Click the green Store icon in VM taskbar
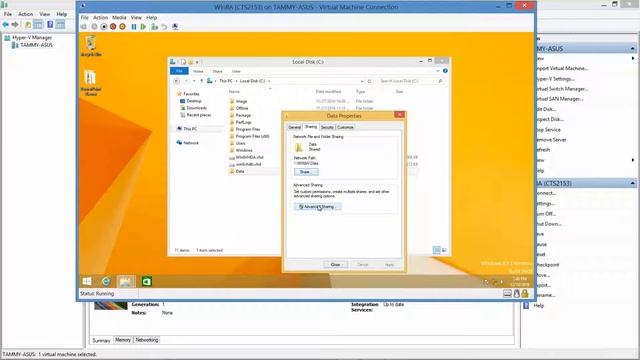This screenshot has height=360, width=640. [147, 281]
